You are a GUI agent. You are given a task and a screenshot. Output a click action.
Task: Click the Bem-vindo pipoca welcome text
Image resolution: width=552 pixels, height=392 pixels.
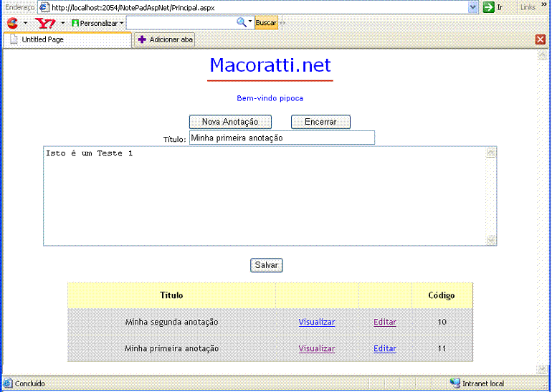pos(270,98)
